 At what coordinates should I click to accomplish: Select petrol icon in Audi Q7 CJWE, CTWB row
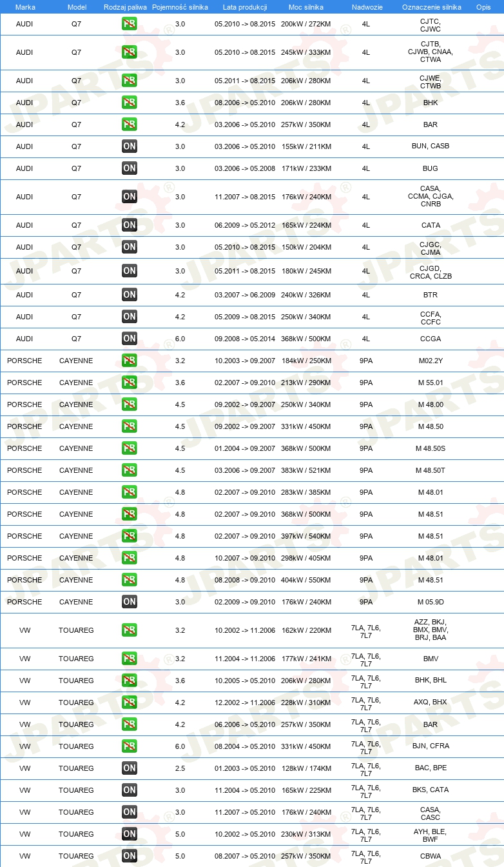coord(130,81)
